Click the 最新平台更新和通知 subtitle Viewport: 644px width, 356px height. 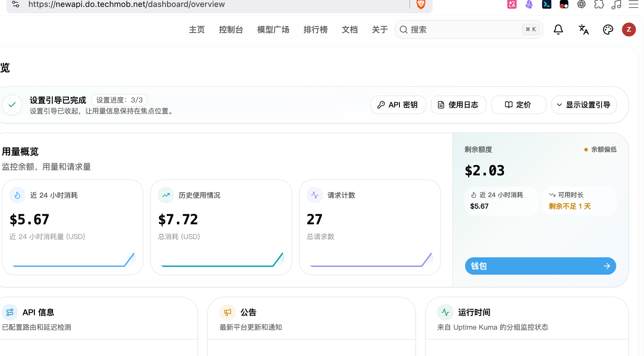251,327
